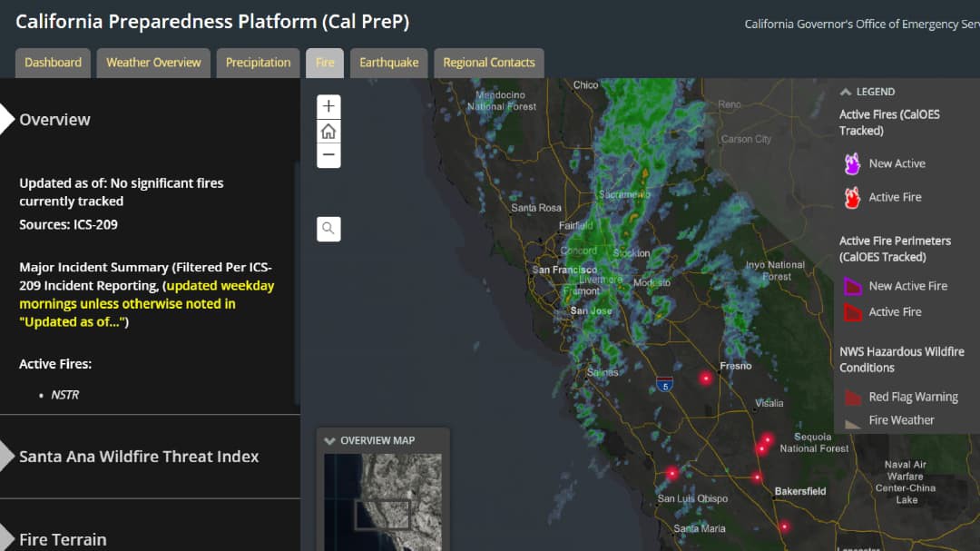
Task: Switch to the Earthquake tab
Action: pos(388,63)
